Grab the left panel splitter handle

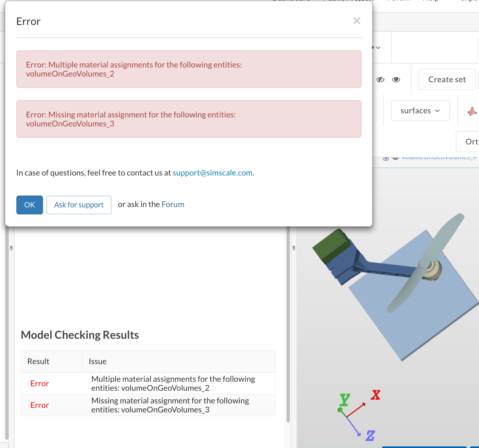click(11, 248)
